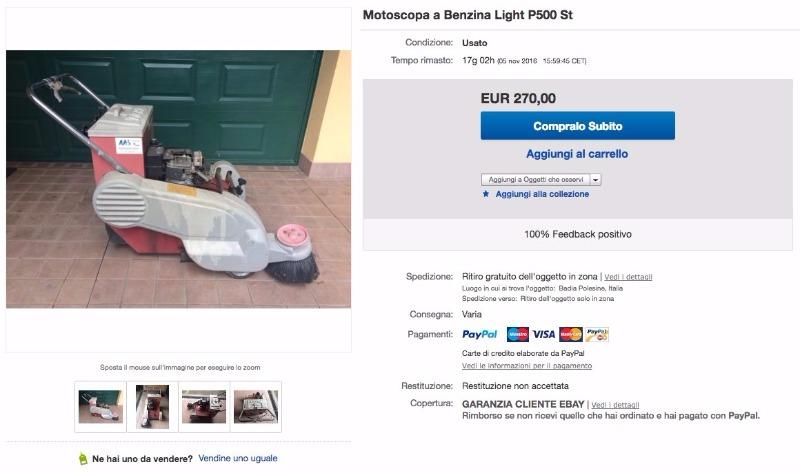Click the MasterCard payment icon

coord(571,334)
